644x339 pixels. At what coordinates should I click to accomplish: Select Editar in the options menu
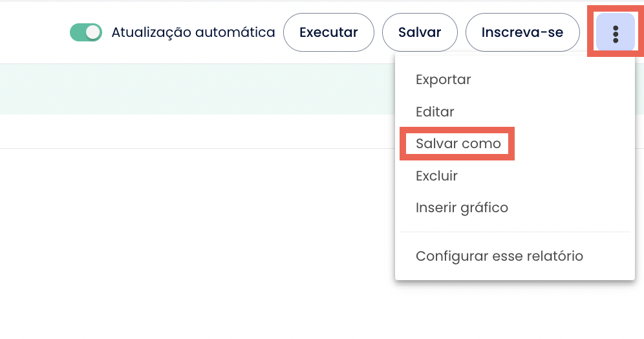point(435,112)
